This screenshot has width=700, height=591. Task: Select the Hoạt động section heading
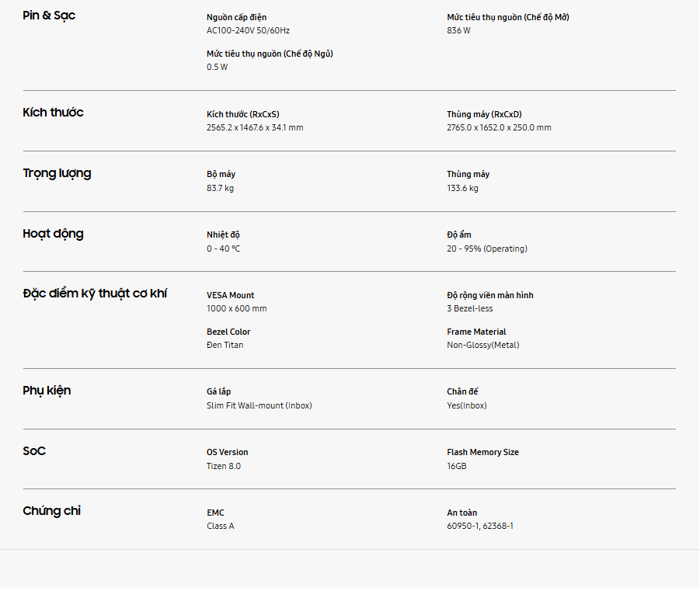point(53,234)
